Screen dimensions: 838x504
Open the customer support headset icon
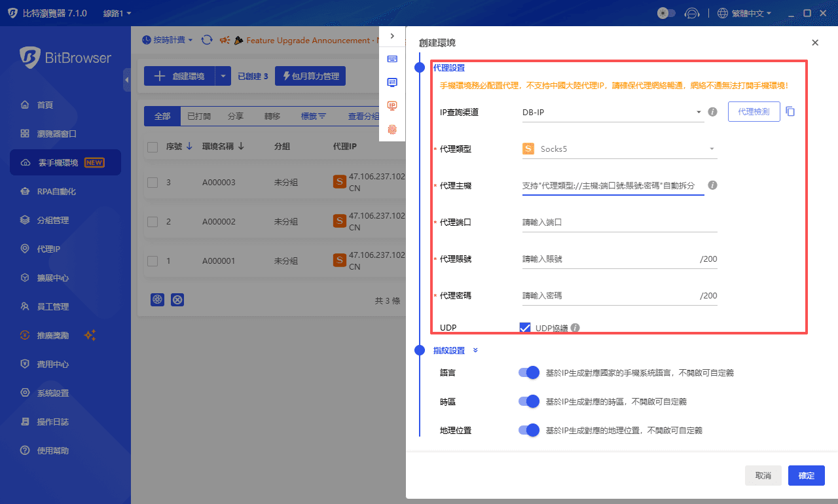coord(692,12)
